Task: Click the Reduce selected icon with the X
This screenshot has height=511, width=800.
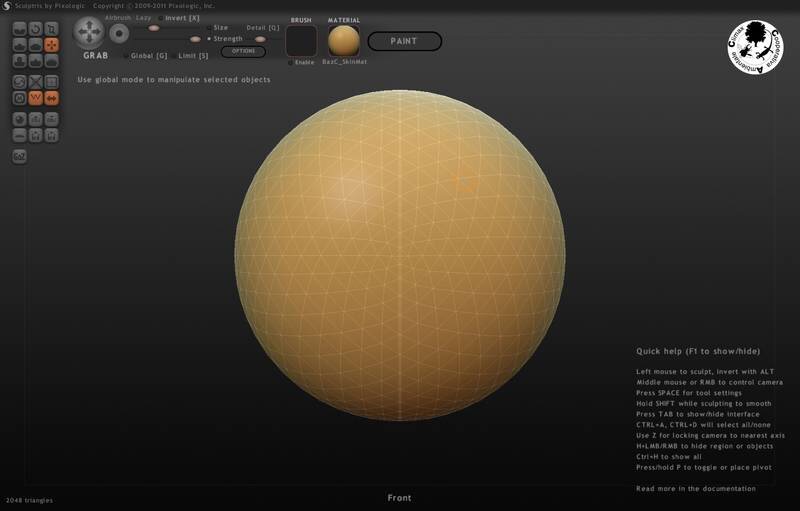Action: point(36,82)
